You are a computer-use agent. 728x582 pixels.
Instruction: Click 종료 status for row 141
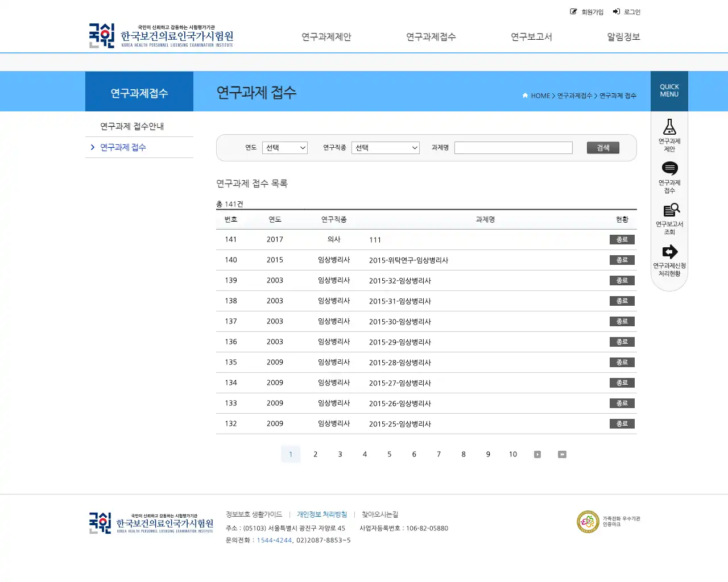tap(622, 239)
